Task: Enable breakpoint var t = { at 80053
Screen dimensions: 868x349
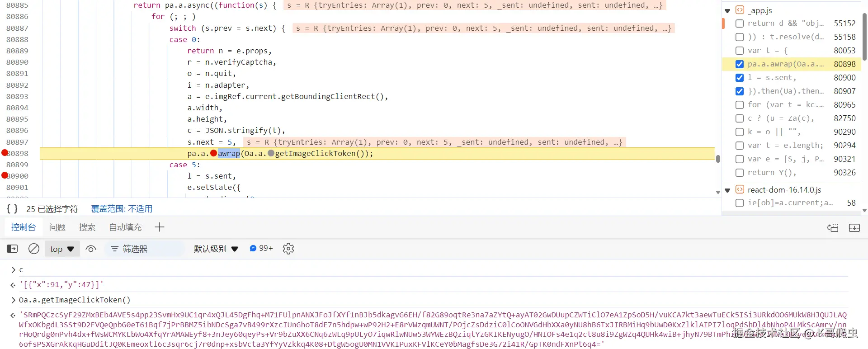Action: click(740, 51)
